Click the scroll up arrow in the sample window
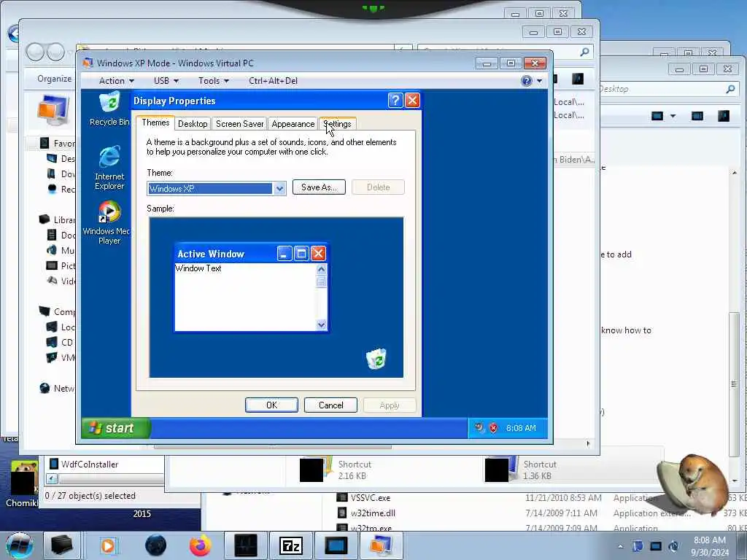 click(x=321, y=270)
